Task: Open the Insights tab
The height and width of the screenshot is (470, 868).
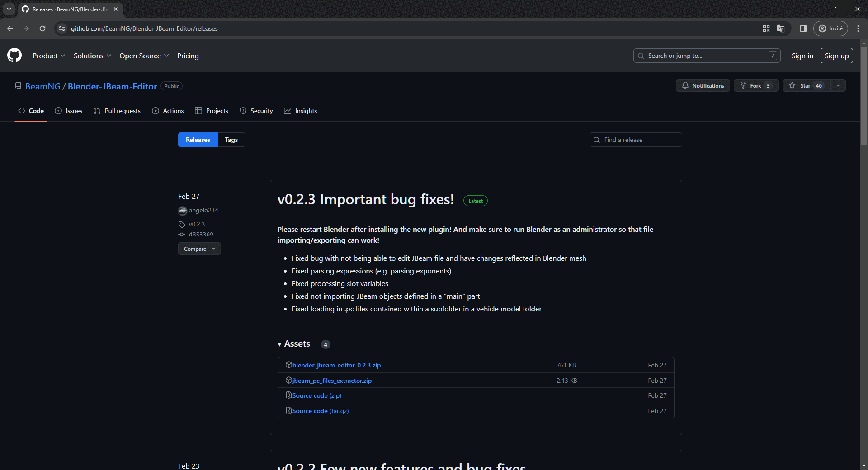Action: pyautogui.click(x=301, y=111)
